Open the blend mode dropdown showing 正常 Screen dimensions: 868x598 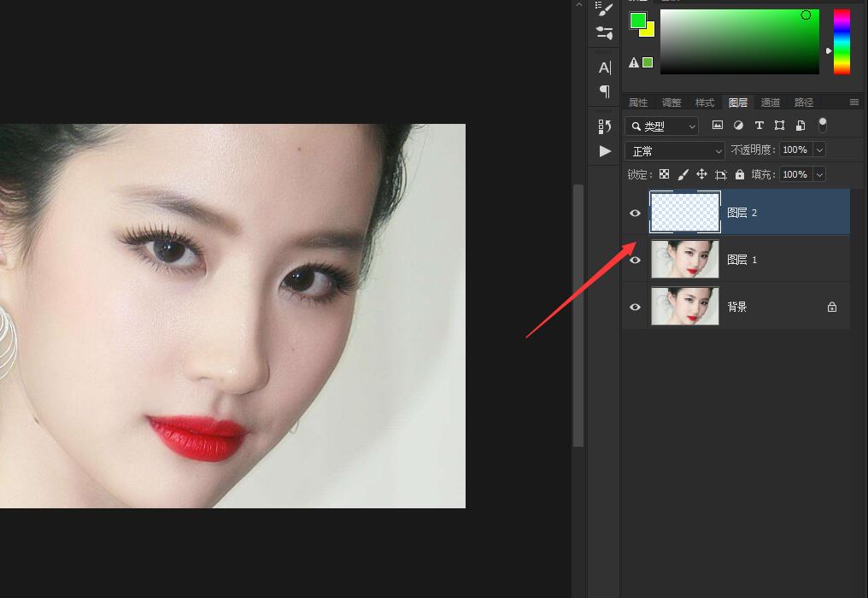[x=674, y=150]
